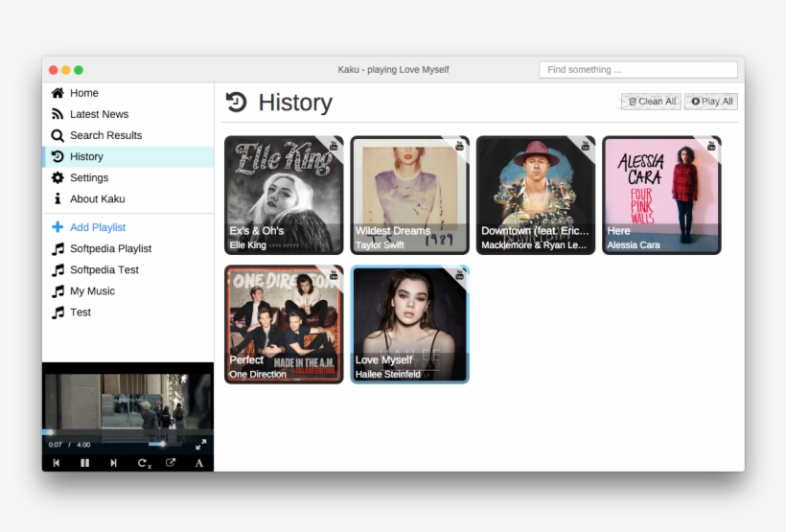Open the Test playlist
Viewport: 786px width, 532px height.
[x=127, y=312]
